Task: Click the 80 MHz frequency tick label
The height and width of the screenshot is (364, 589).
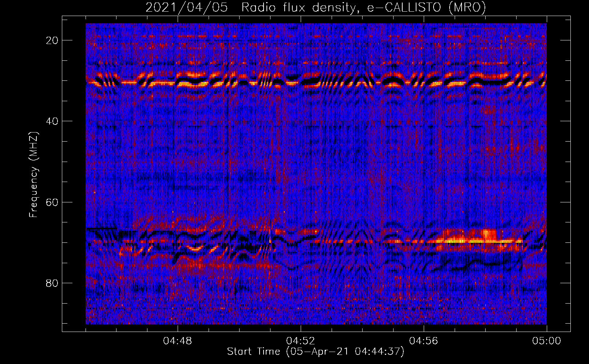Action: [52, 283]
